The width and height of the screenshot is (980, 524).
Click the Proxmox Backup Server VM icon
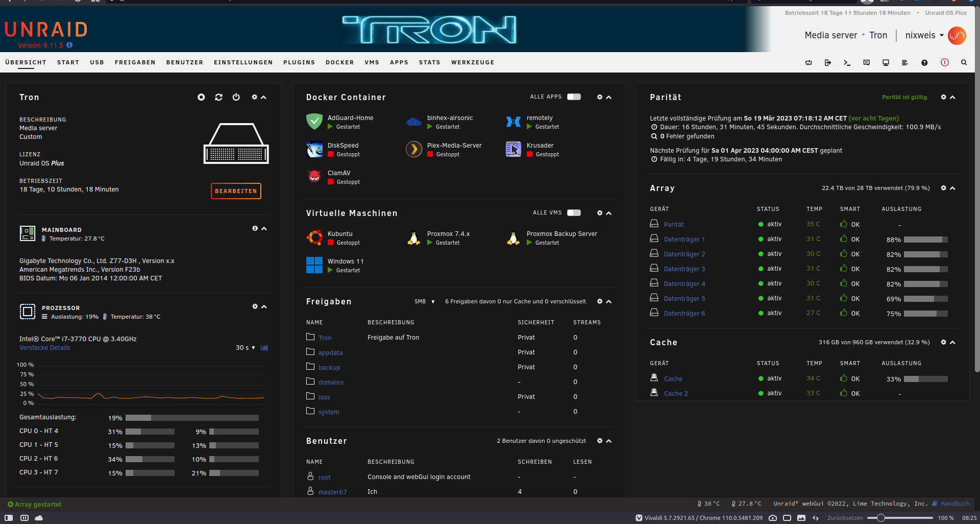[513, 237]
